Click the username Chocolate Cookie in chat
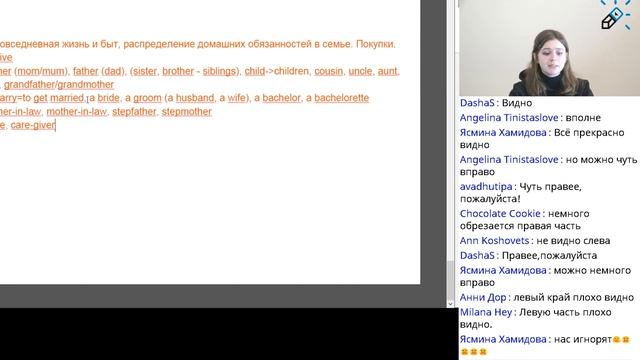 [500, 213]
